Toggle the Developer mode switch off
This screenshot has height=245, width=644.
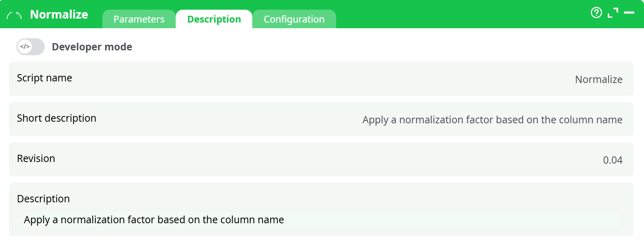pyautogui.click(x=30, y=47)
